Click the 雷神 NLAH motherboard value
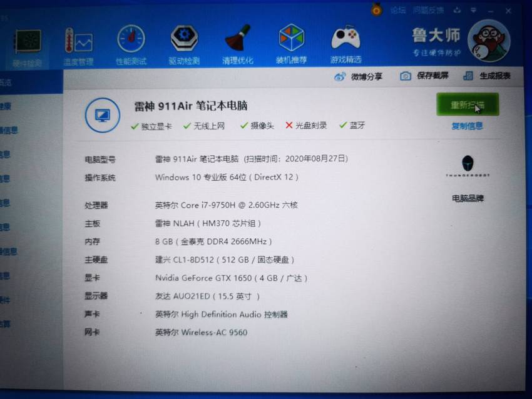Screen dimensions: 532x399 [208, 223]
